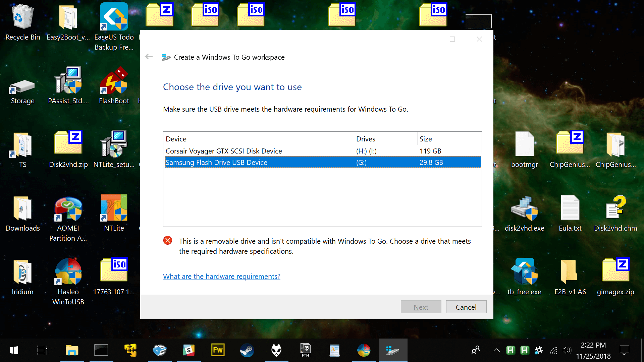Switch to Windows To Go taskbar icon
644x362 pixels.
[393, 350]
